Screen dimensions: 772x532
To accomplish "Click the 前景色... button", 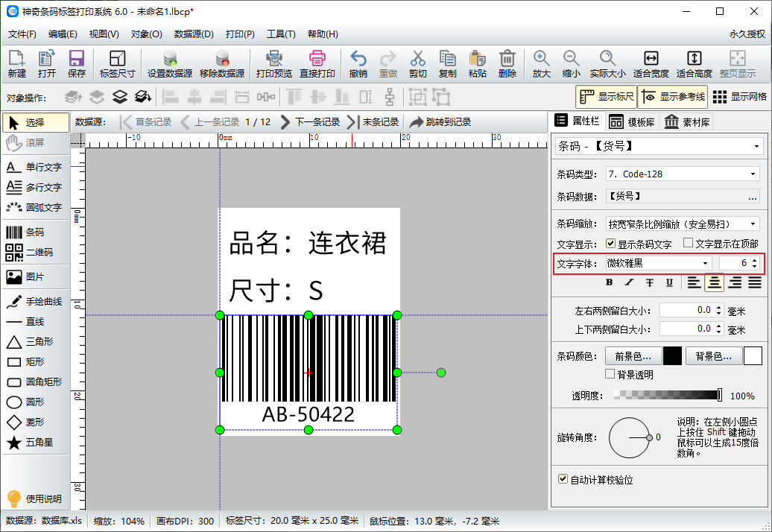I will pos(633,356).
